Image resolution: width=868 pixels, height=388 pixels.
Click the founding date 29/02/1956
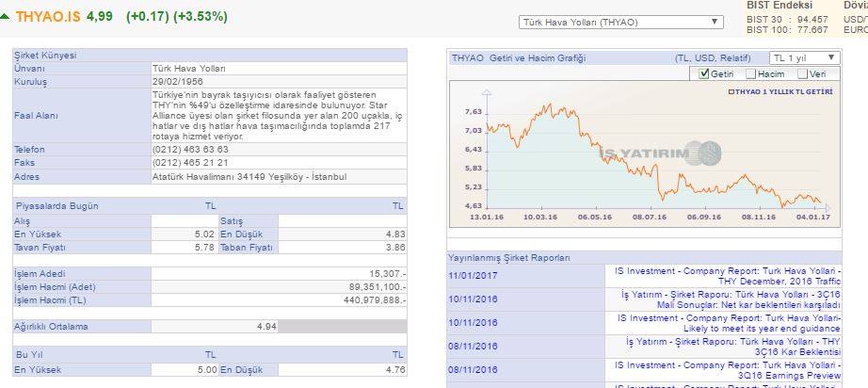point(177,82)
